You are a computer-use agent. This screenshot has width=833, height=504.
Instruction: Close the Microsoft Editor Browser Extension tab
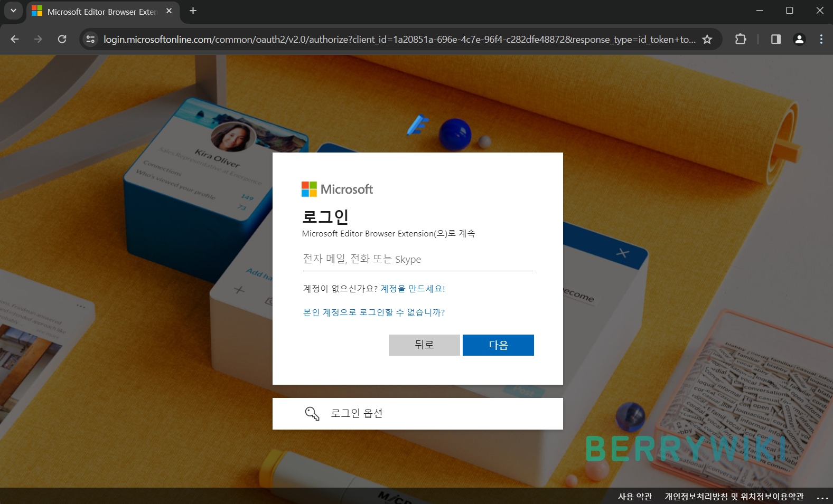pos(169,11)
